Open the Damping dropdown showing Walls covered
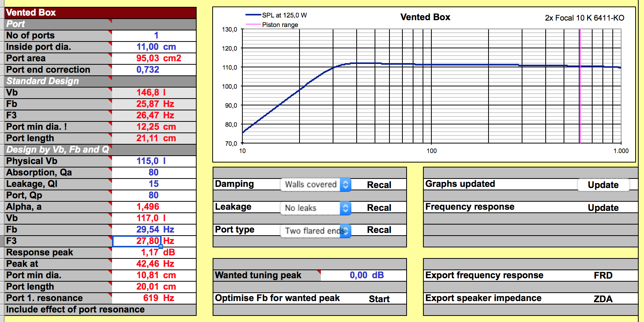 [316, 185]
